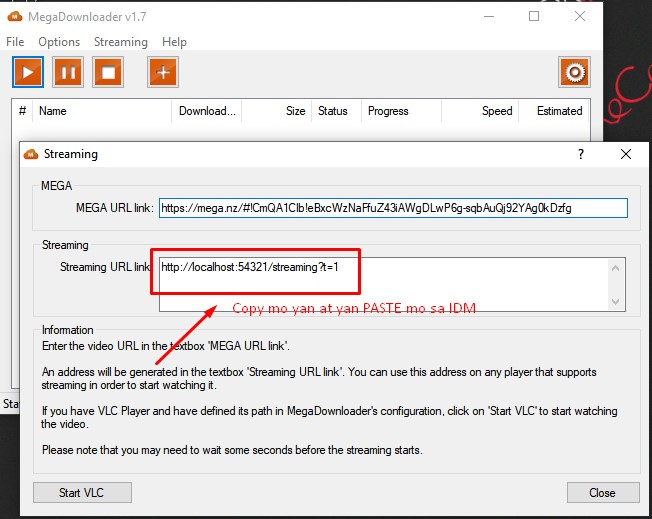Sort by the Progress column header
The height and width of the screenshot is (519, 652).
[402, 111]
